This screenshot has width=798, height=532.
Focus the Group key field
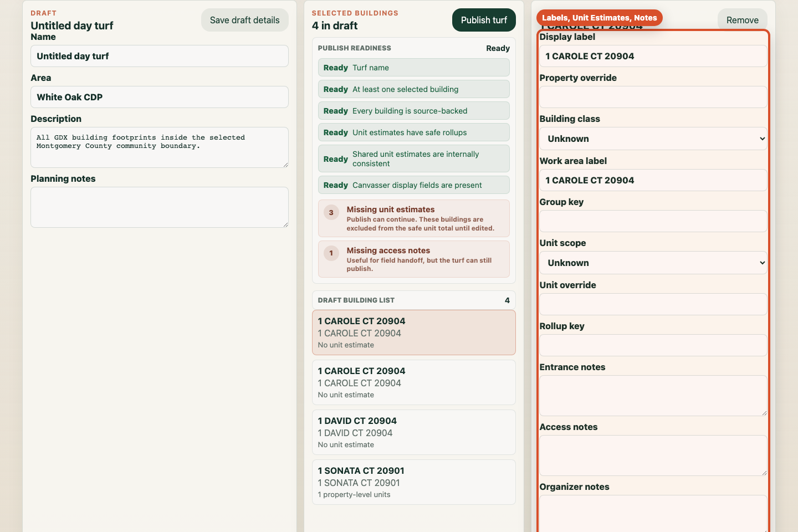(653, 221)
